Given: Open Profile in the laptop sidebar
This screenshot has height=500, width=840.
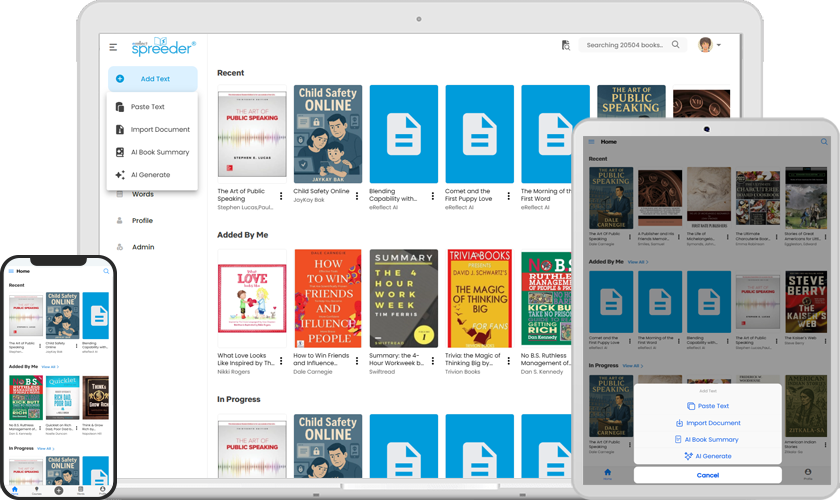Looking at the screenshot, I should coord(142,220).
